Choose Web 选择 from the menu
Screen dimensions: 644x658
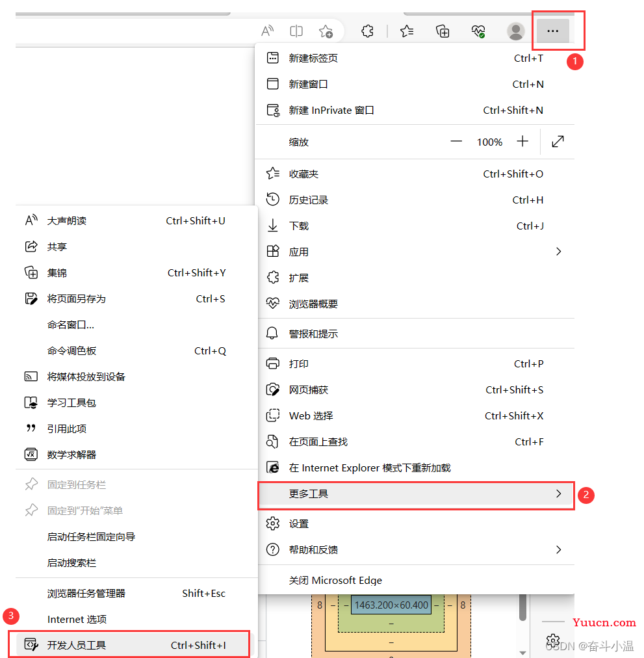[415, 416]
